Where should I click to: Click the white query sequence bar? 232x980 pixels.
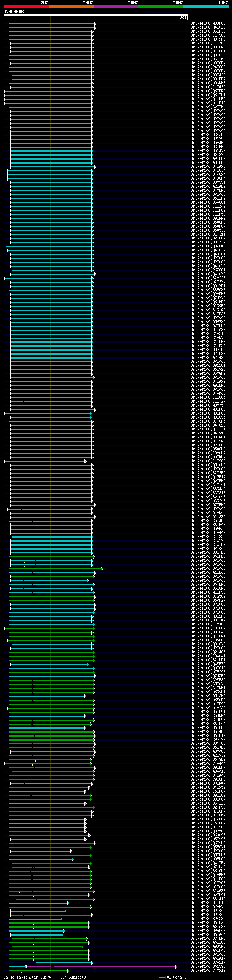[96, 15]
